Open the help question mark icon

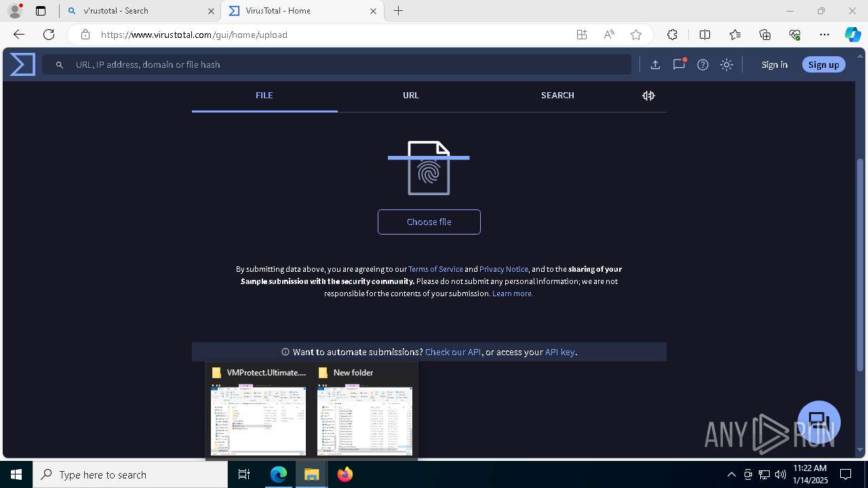tap(703, 64)
